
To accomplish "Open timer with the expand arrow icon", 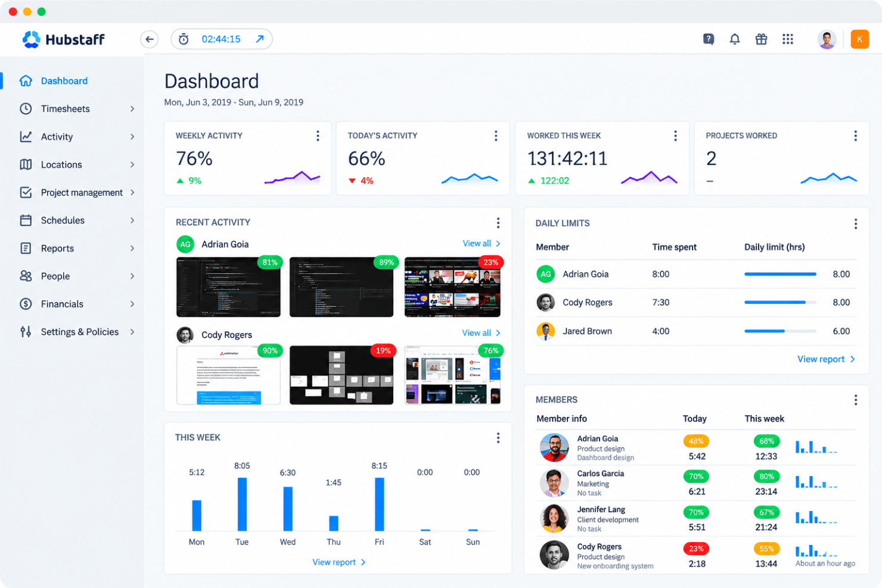I will click(x=260, y=39).
